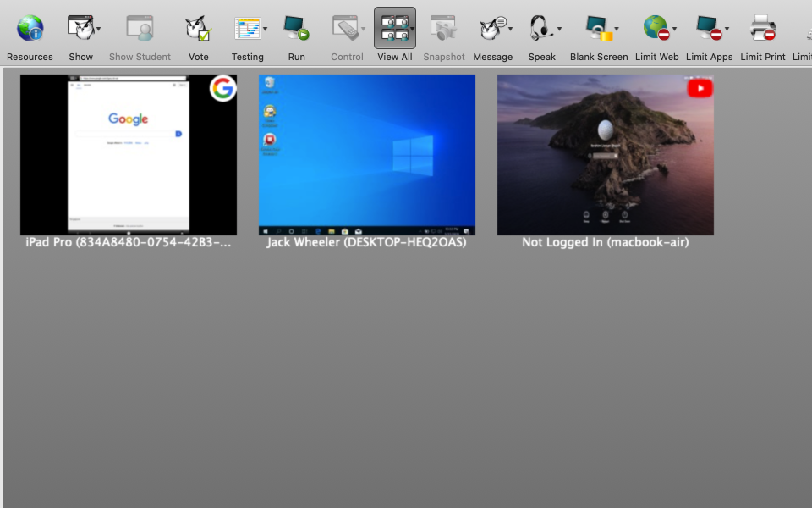The width and height of the screenshot is (812, 508).
Task: Click the "Not Logged In (macbook-air)" label
Action: (x=605, y=242)
